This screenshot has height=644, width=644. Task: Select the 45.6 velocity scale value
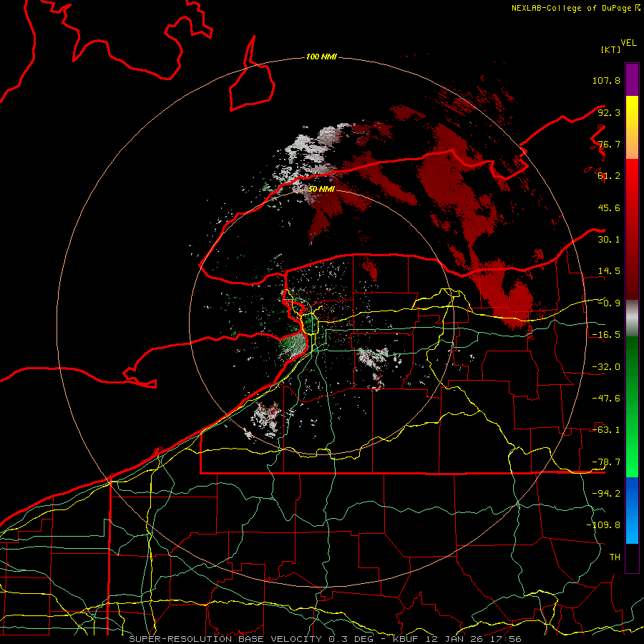coord(609,208)
